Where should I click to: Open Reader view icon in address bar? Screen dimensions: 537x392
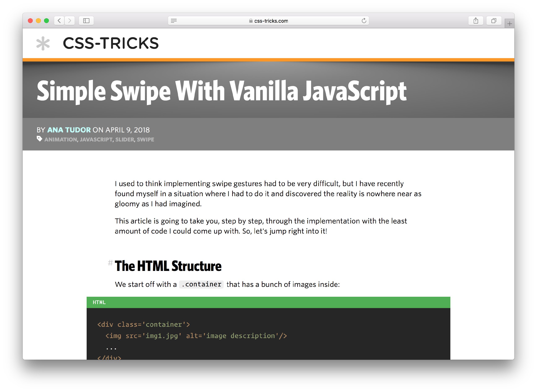174,21
